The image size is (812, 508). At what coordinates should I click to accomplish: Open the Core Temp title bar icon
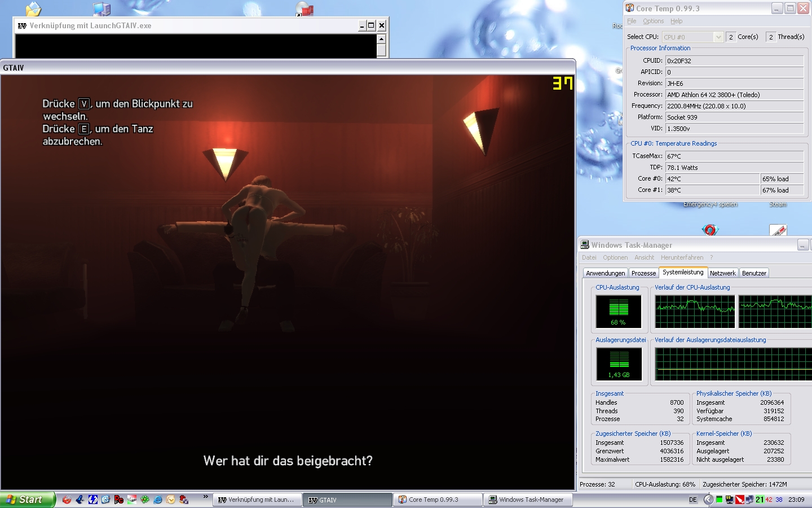point(630,8)
